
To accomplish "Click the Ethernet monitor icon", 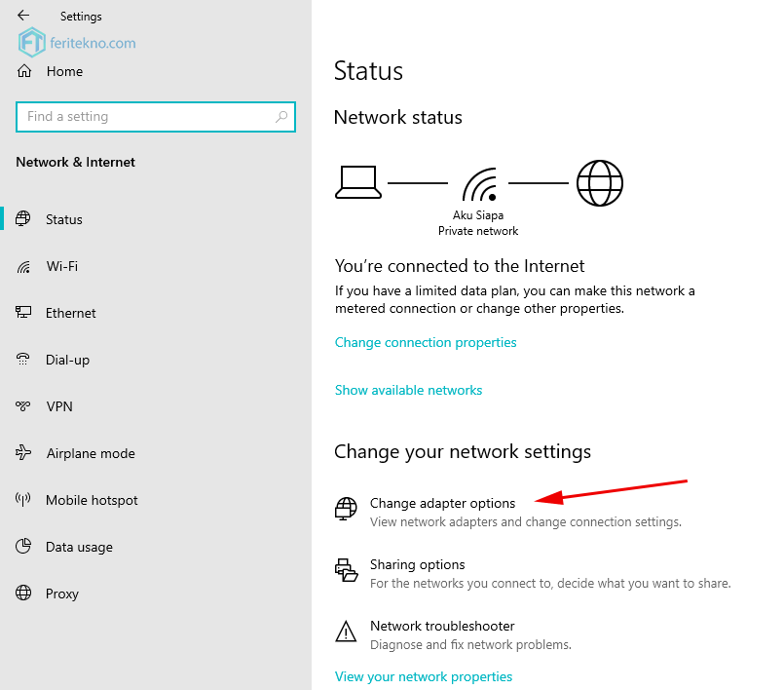I will (23, 313).
